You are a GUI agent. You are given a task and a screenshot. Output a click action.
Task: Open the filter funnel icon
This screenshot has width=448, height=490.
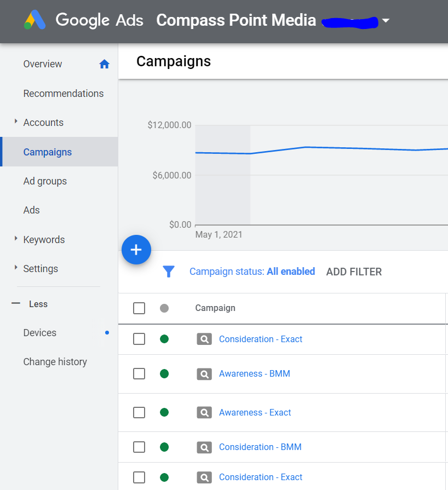(169, 272)
